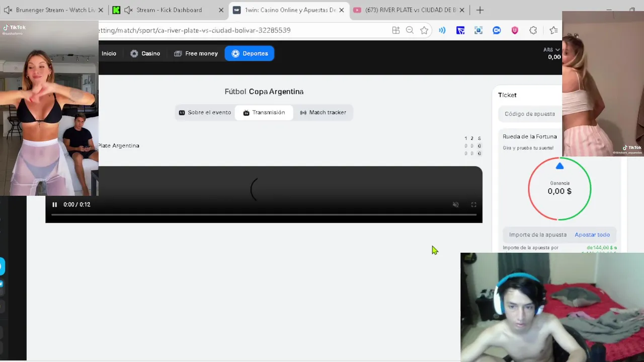Viewport: 644px width, 362px height.
Task: Open the blue video recorder extension
Action: [497, 30]
